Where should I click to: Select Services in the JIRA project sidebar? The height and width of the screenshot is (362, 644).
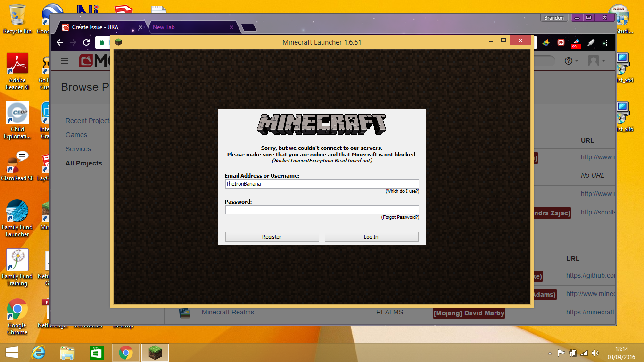[x=78, y=149]
